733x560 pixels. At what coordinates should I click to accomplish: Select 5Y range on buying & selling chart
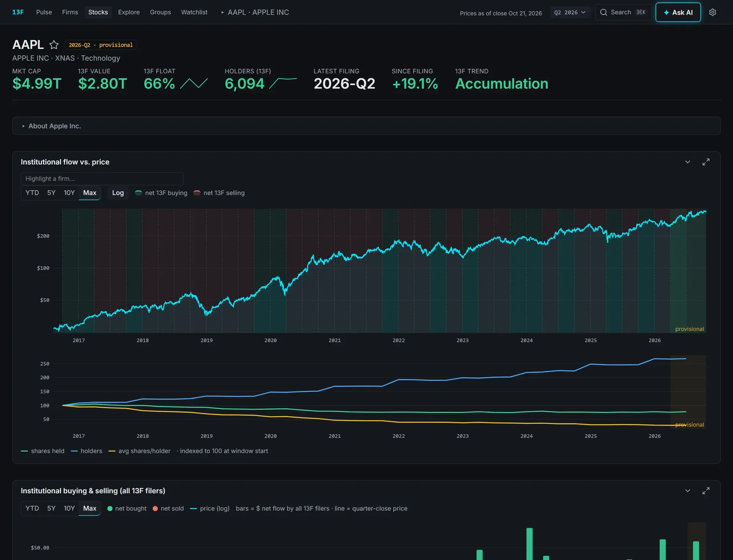[51, 508]
